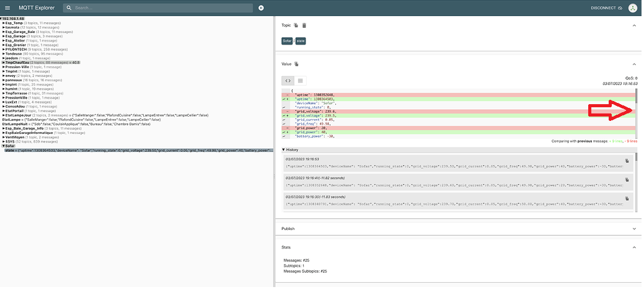This screenshot has width=644, height=292.
Task: Copy the 19:16:41 history message
Action: point(627,180)
